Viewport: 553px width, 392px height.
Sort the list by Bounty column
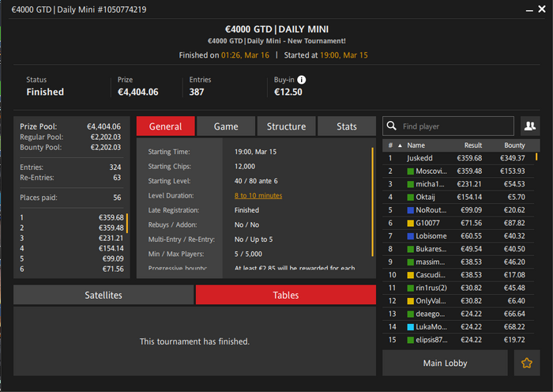514,145
